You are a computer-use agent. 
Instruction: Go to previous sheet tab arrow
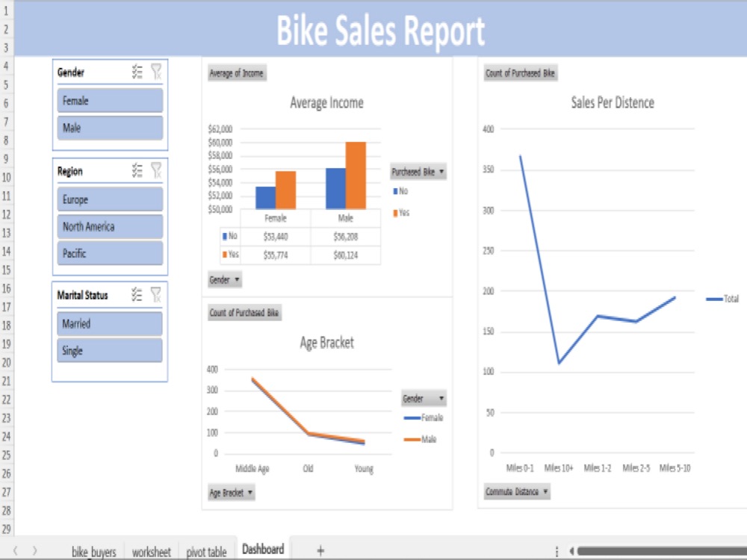point(16,551)
